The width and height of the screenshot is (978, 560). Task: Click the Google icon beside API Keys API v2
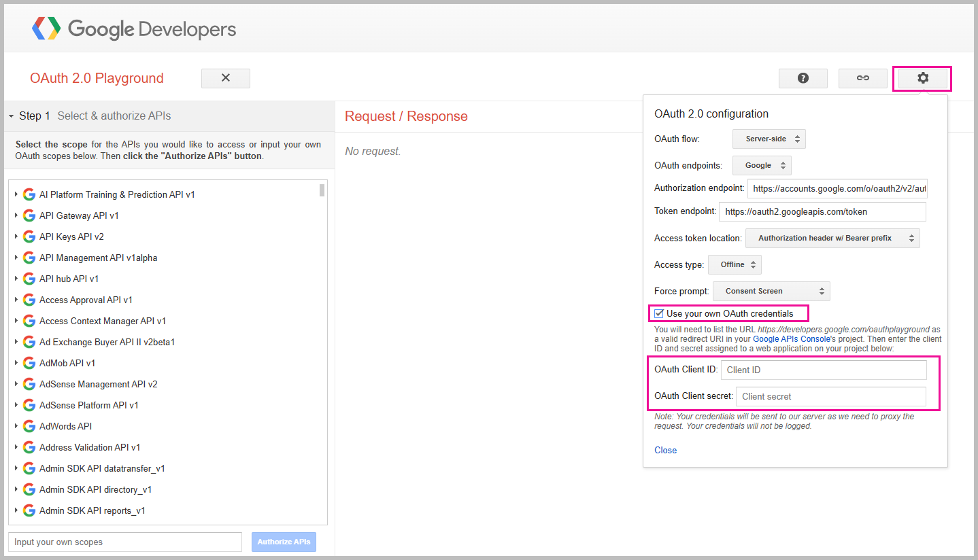[x=29, y=237]
